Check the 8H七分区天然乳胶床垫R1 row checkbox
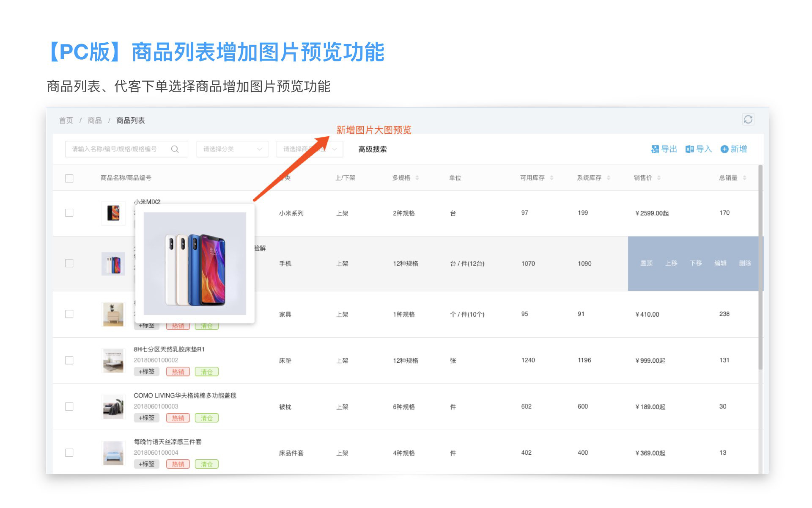Image resolution: width=812 pixels, height=508 pixels. pos(69,360)
